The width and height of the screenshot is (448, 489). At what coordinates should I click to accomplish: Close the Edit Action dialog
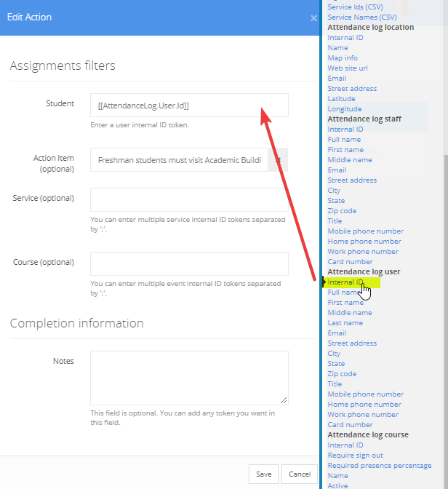[313, 18]
